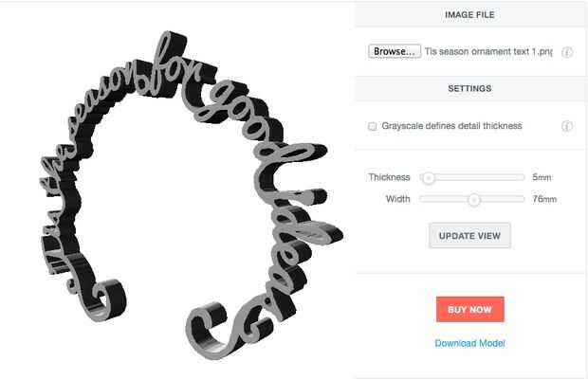Click the Tis season ornament text filename

coord(488,52)
